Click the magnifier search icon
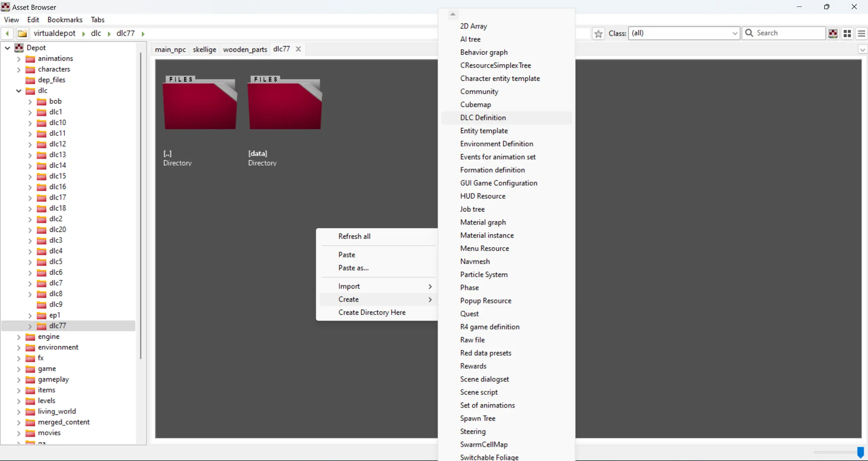Screen dimensions: 868x461 749,33
